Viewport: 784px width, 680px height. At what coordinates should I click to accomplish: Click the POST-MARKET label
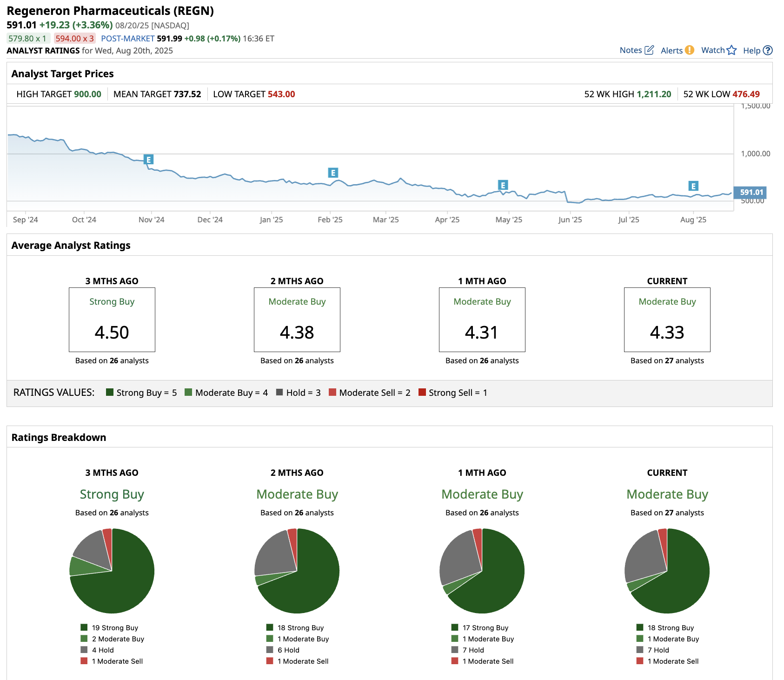pos(128,39)
